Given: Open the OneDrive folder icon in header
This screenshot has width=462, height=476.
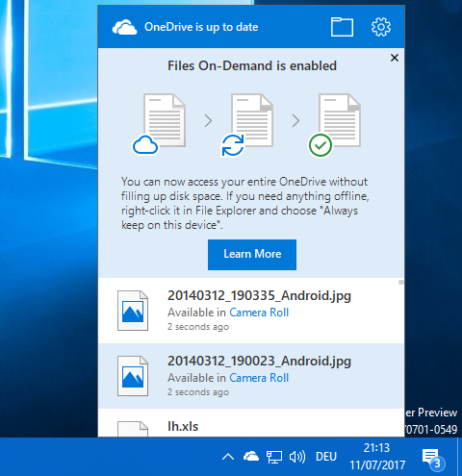Looking at the screenshot, I should tap(342, 27).
